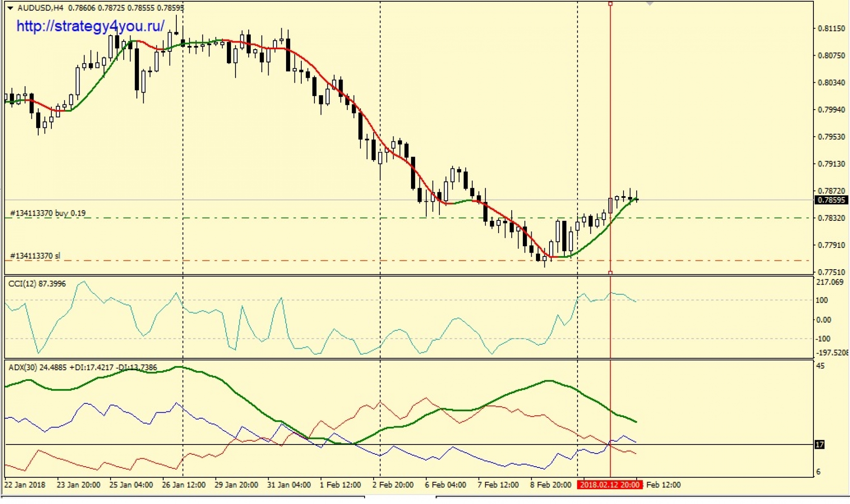Select the red vertical line's bottom handle
This screenshot has height=504, width=850.
point(610,273)
